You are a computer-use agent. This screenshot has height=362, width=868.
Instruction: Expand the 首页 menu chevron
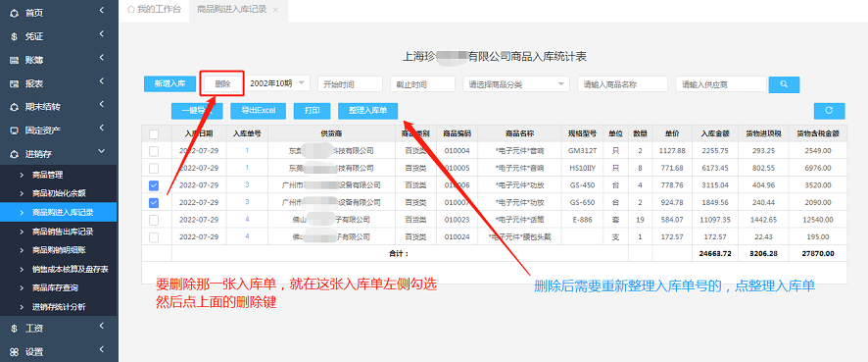[102, 11]
